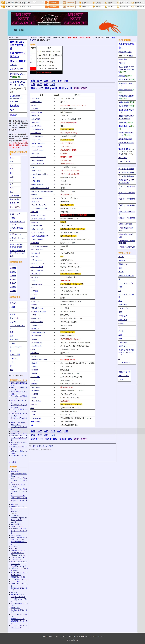
Task: Open the 0xad cactus table entry
Action: [x=35, y=99]
